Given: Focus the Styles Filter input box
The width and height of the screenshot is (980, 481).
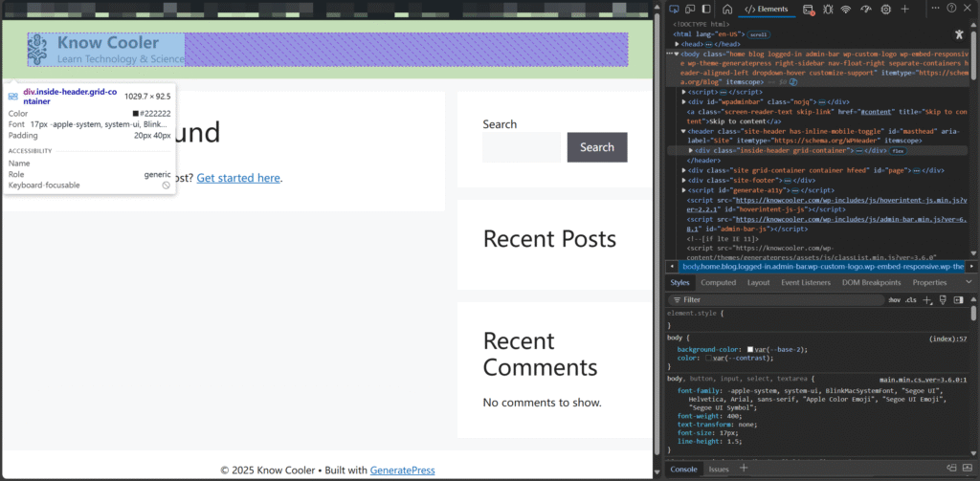Looking at the screenshot, I should click(775, 300).
